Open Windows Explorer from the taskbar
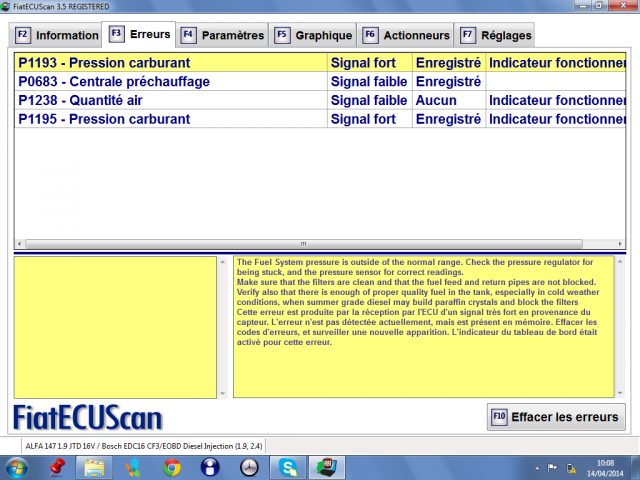640x480 pixels. tap(94, 468)
